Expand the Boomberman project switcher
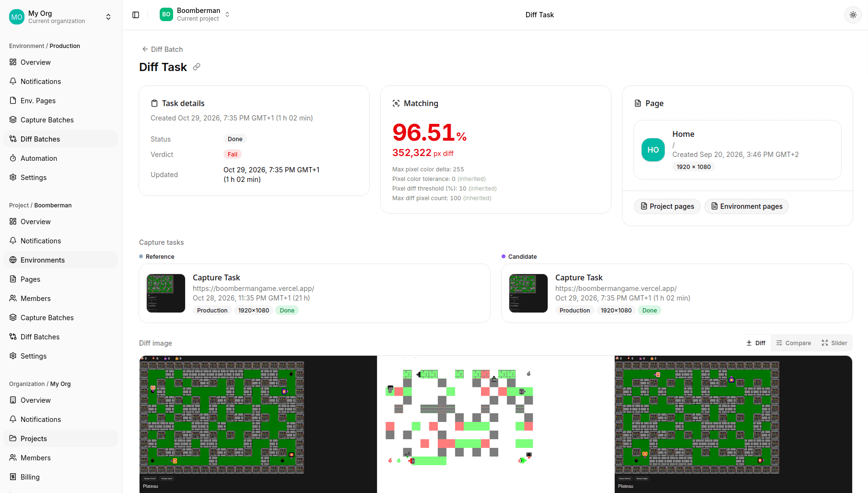This screenshot has height=493, width=868. 195,14
